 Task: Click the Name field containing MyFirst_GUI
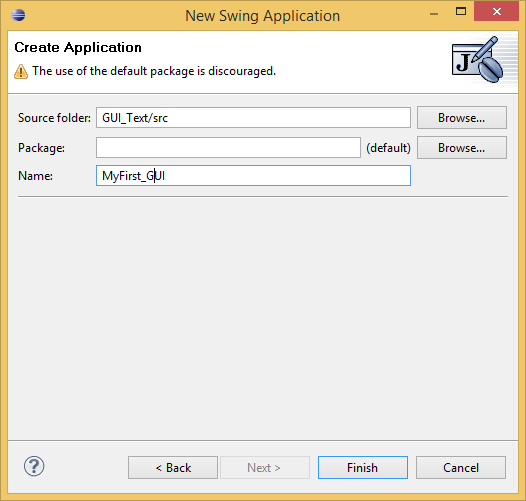[253, 176]
